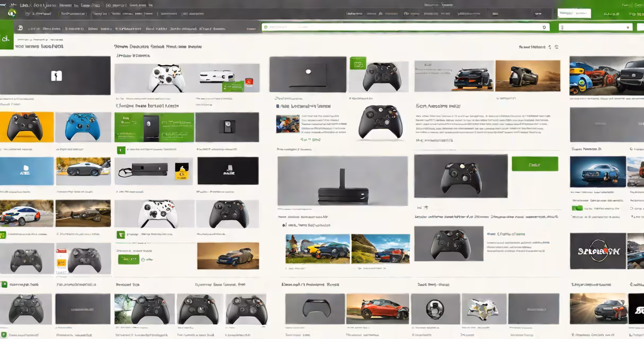Select the blue sports car thumbnail

598,172
